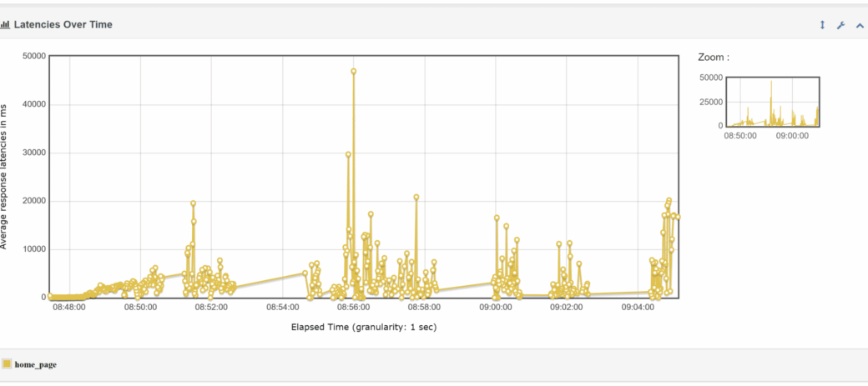The image size is (868, 386).
Task: Click the Zoom overview mini chart
Action: pos(772,101)
